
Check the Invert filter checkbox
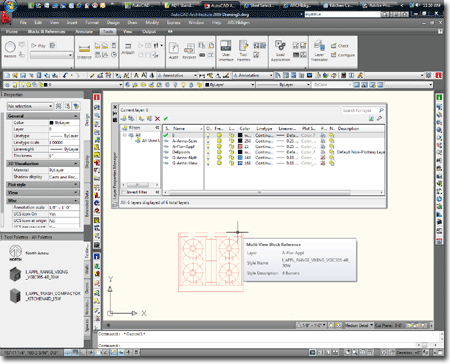click(x=123, y=192)
